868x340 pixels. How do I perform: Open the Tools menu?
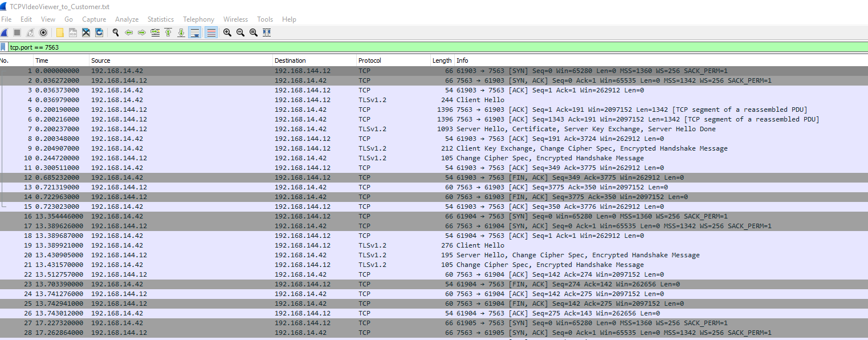(x=265, y=19)
